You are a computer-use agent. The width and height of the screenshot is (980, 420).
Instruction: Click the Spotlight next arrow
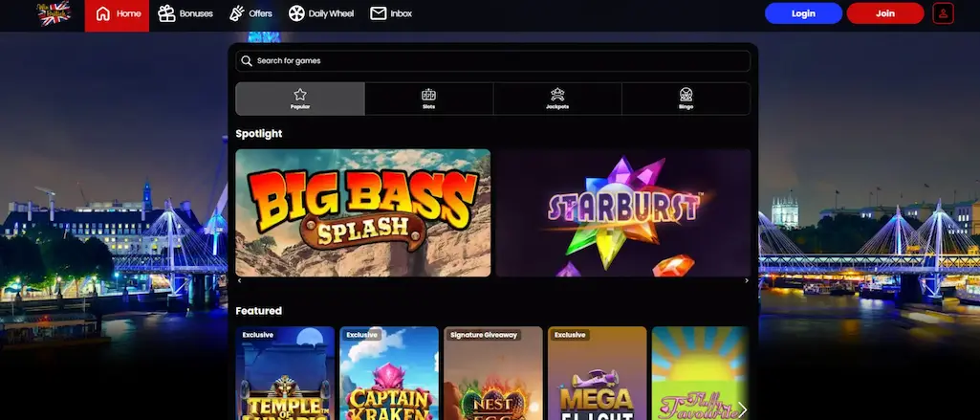click(747, 281)
